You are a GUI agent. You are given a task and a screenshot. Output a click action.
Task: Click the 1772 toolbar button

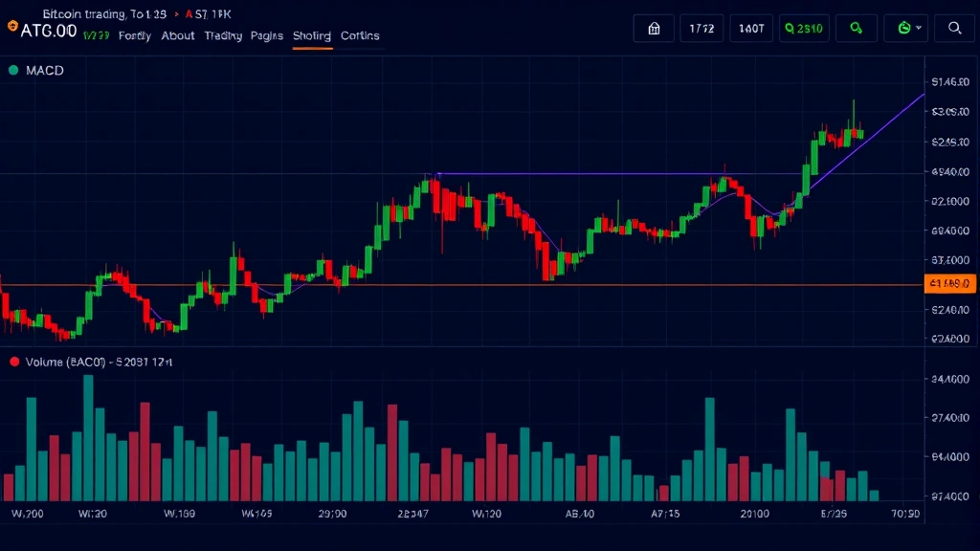click(x=702, y=29)
